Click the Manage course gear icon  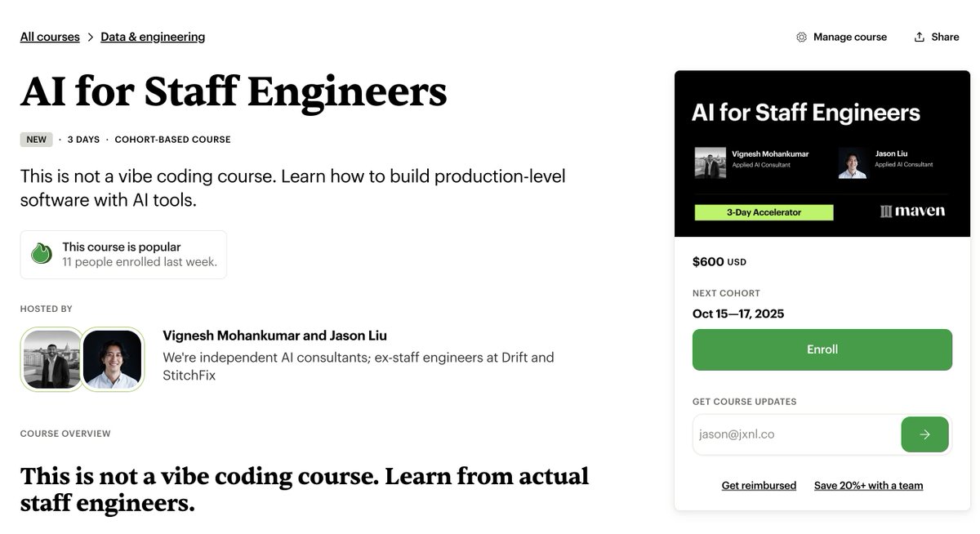click(801, 37)
